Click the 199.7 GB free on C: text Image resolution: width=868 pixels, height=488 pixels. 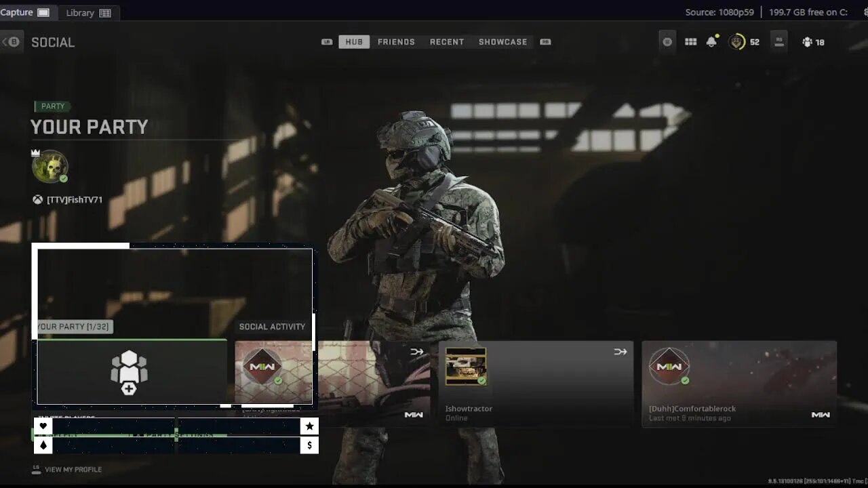point(809,12)
